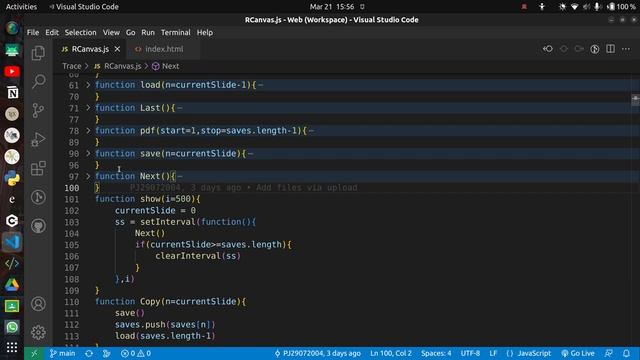Click clearInterval(ss) in the editor
The height and width of the screenshot is (360, 640).
point(198,256)
